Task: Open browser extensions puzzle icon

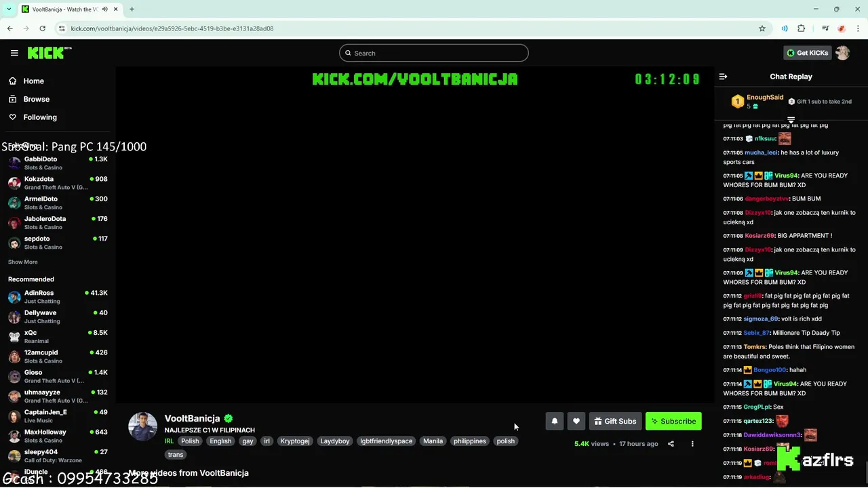Action: [801, 28]
